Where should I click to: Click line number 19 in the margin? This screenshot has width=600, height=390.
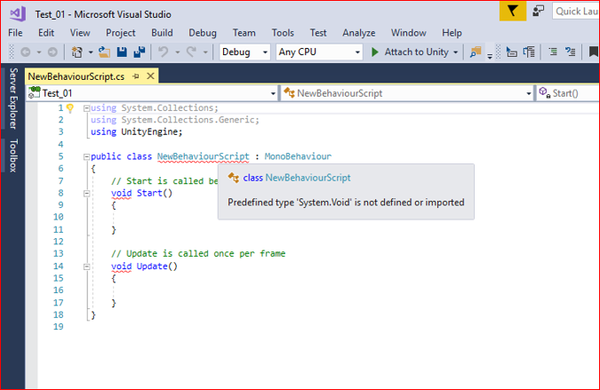58,327
